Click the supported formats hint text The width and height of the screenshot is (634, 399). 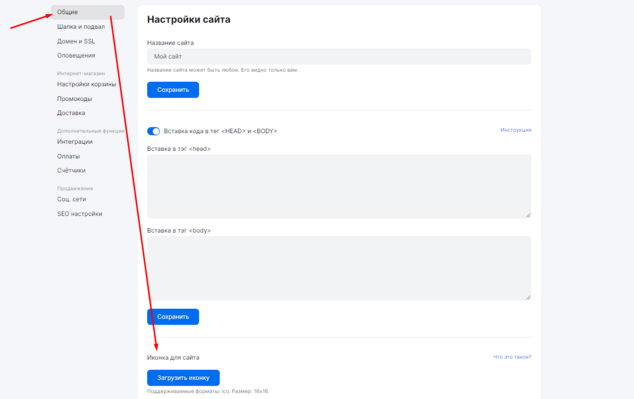[x=208, y=391]
